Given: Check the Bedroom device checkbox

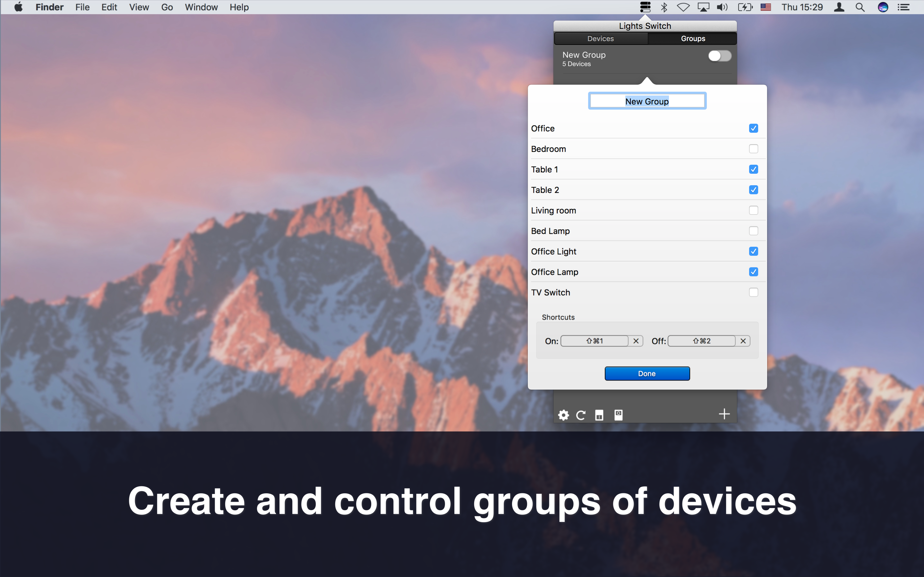Looking at the screenshot, I should point(753,149).
